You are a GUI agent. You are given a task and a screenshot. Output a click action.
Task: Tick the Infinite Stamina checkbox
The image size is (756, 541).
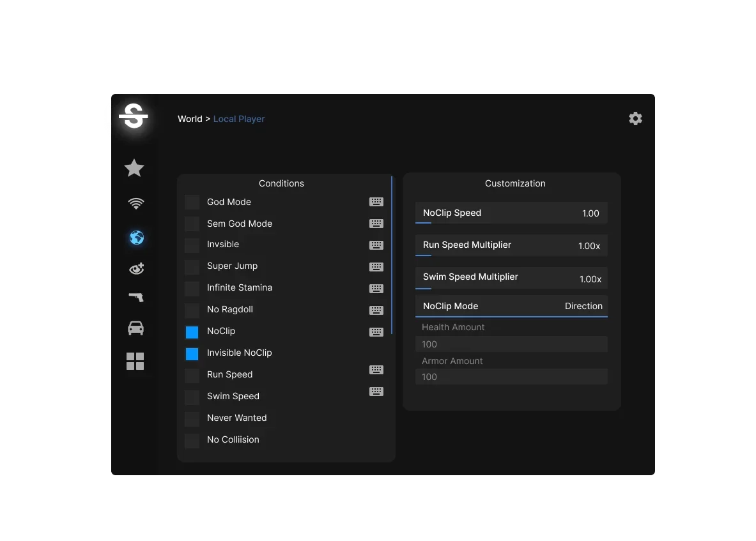pos(192,289)
